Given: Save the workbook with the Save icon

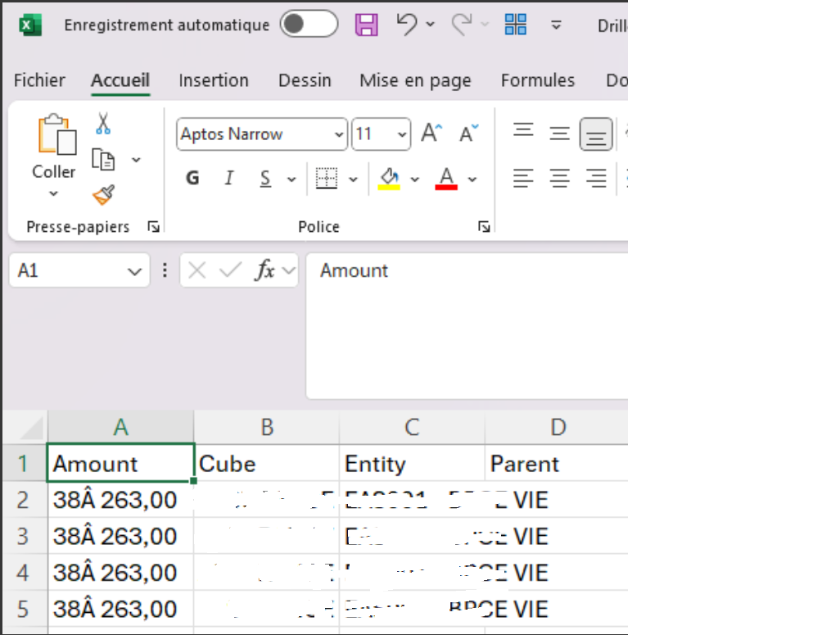Looking at the screenshot, I should pyautogui.click(x=366, y=24).
